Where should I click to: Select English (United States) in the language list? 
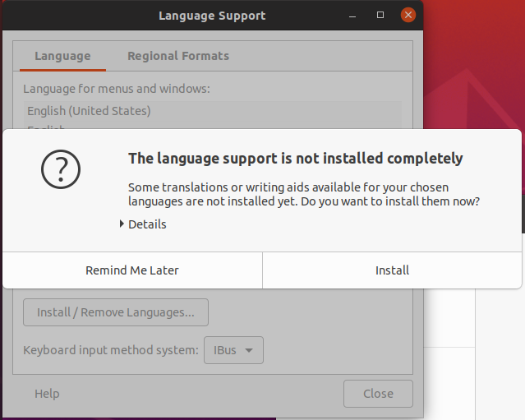(213, 111)
